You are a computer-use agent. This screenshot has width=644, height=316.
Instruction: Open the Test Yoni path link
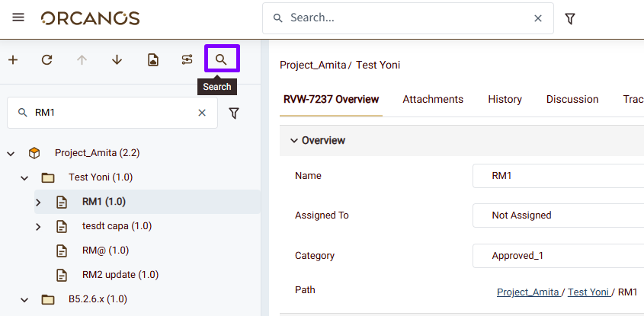pyautogui.click(x=588, y=292)
